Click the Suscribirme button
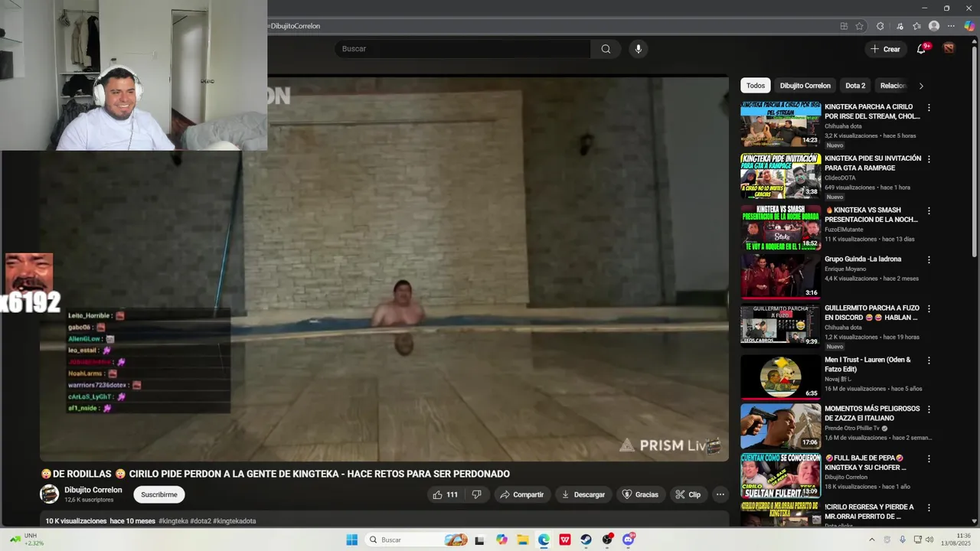This screenshot has width=980, height=551. coord(159,494)
